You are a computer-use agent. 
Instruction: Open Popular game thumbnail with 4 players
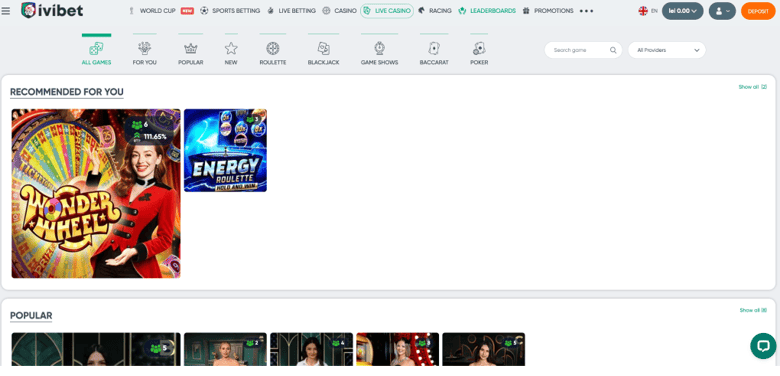click(x=311, y=349)
